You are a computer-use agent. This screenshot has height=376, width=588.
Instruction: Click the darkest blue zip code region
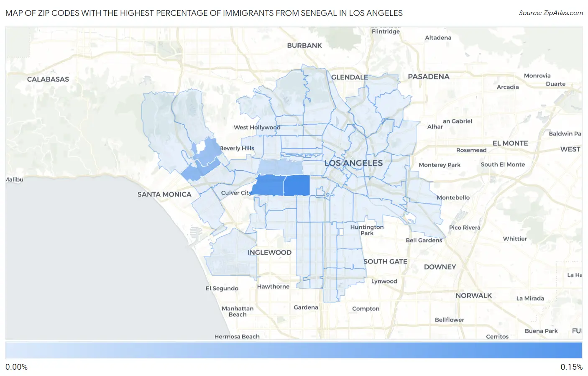coord(297,185)
